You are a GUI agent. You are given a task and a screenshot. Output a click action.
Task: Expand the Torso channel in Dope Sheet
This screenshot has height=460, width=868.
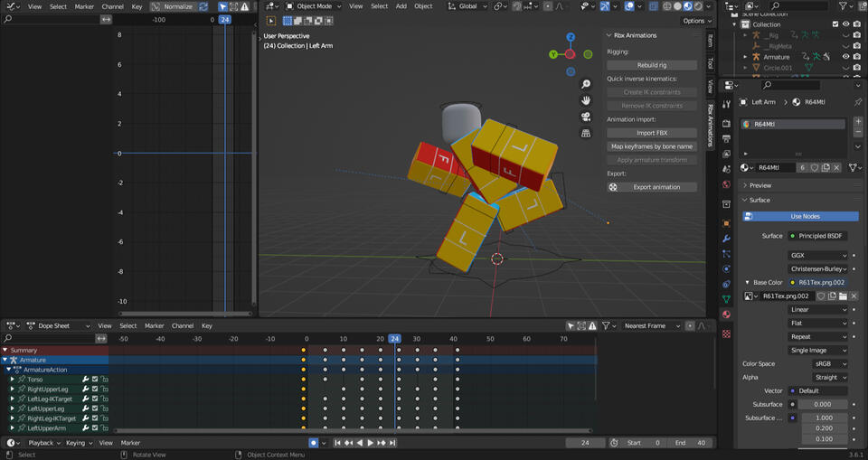pyautogui.click(x=13, y=380)
